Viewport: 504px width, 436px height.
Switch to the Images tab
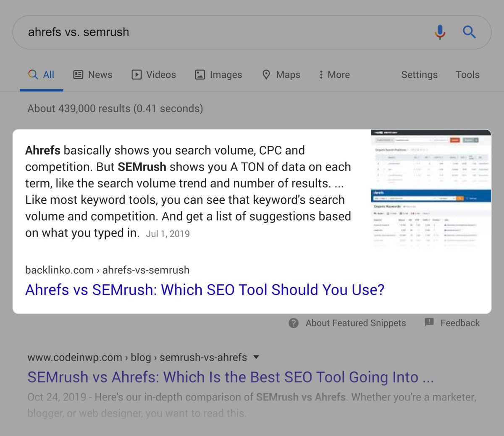(218, 75)
